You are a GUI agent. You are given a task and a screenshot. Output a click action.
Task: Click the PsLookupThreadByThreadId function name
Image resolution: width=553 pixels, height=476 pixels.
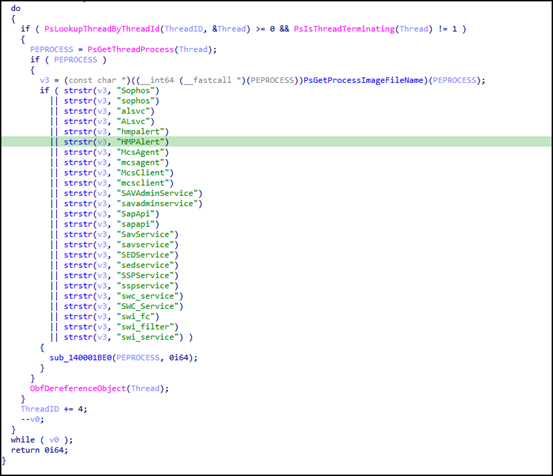102,29
